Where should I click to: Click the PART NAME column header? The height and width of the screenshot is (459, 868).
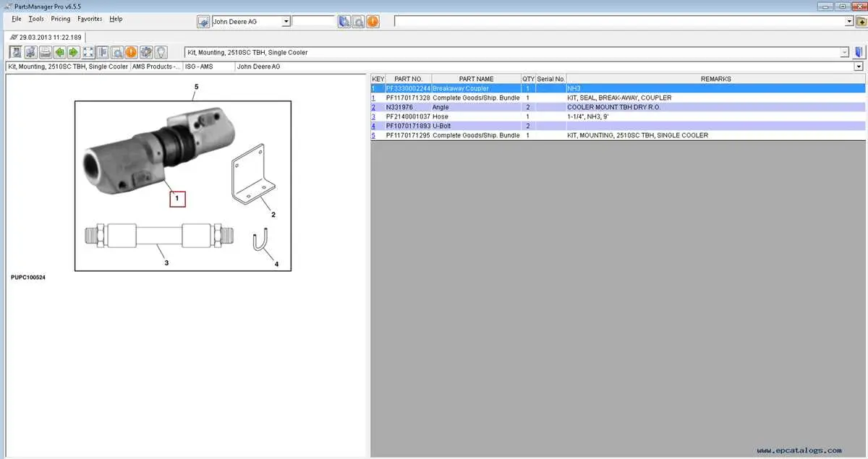[476, 79]
